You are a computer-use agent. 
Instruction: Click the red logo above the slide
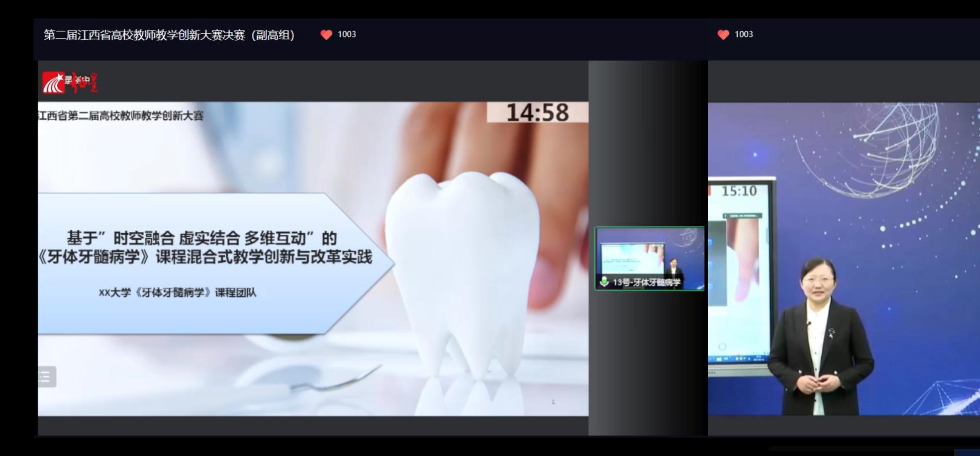(x=70, y=83)
